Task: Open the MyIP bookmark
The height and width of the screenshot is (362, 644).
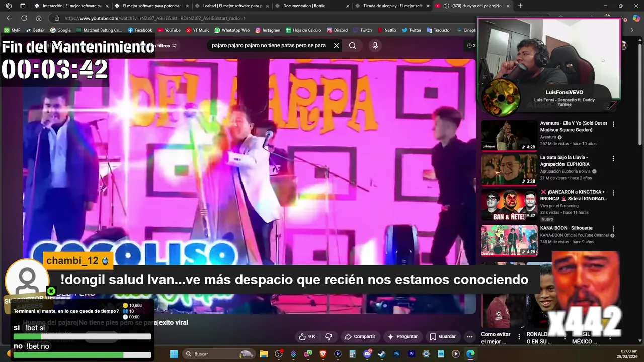Action: [x=12, y=30]
